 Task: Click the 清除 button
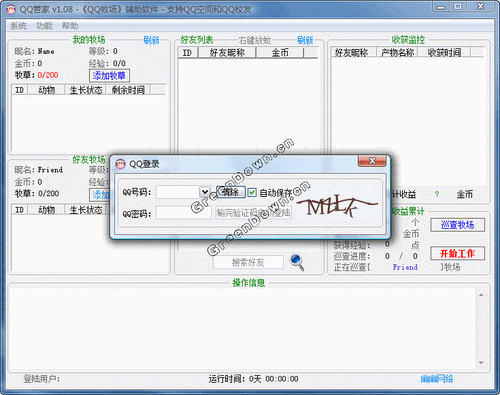point(231,192)
